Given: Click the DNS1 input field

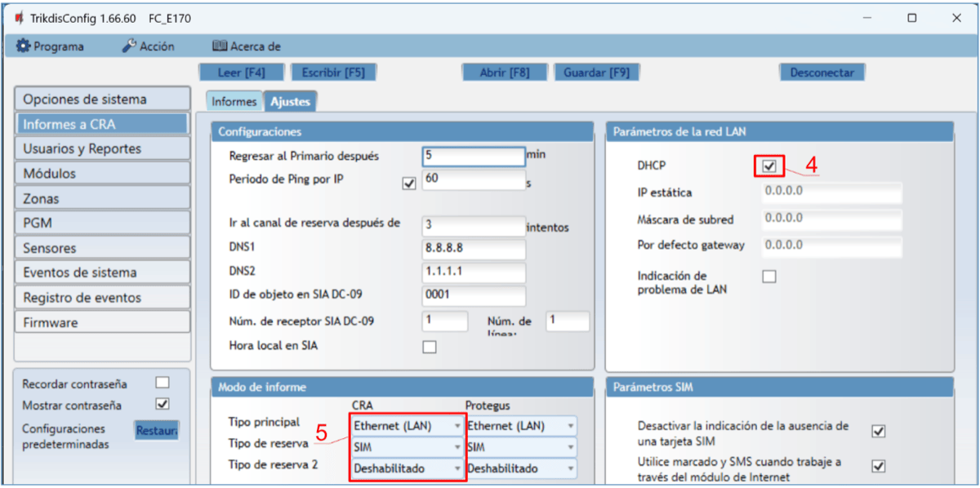Looking at the screenshot, I should click(473, 247).
